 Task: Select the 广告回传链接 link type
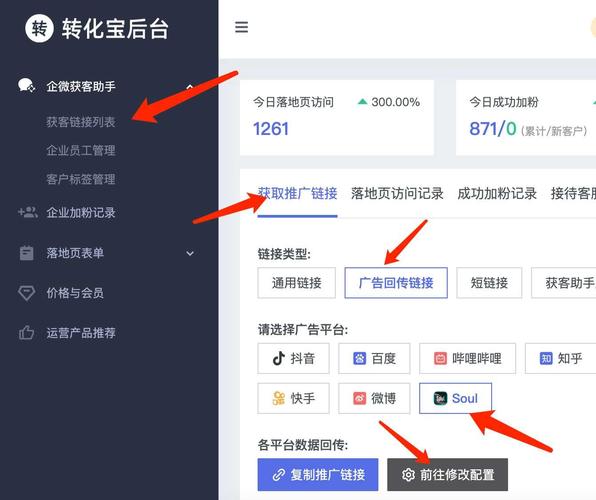coord(396,283)
